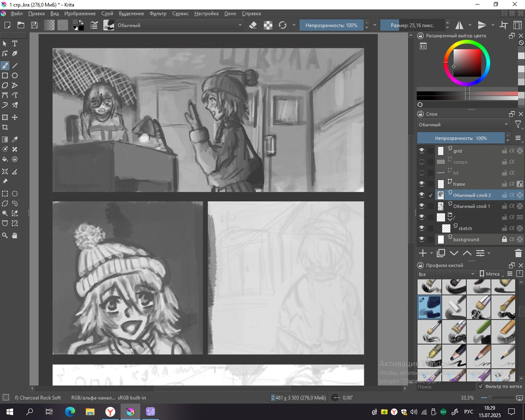Hide the Обычный слой 1 layer
Viewport: 525px width, 420px height.
[422, 206]
